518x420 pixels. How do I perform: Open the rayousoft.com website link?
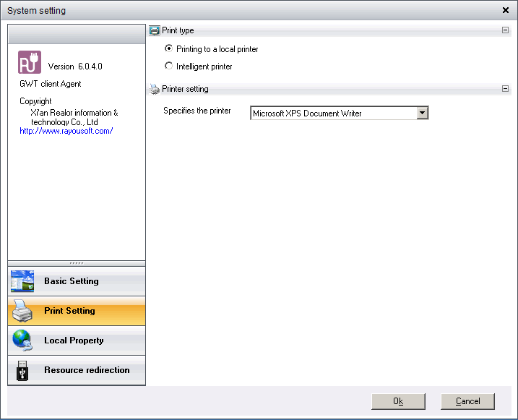click(x=66, y=131)
